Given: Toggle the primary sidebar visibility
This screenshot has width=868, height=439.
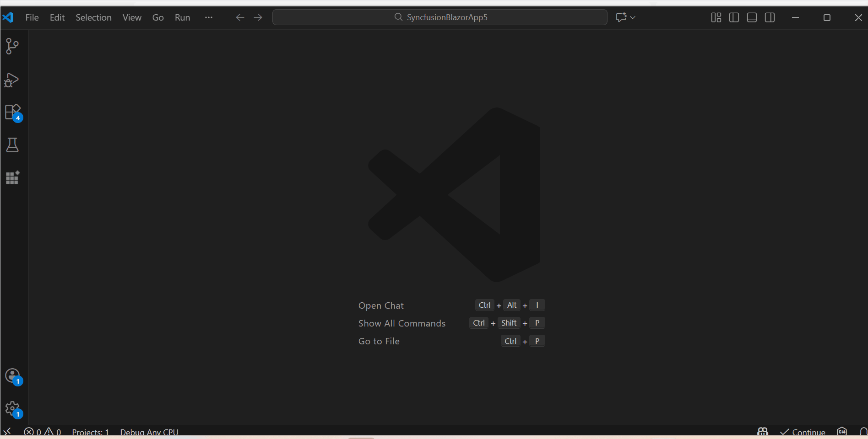Looking at the screenshot, I should coord(734,17).
